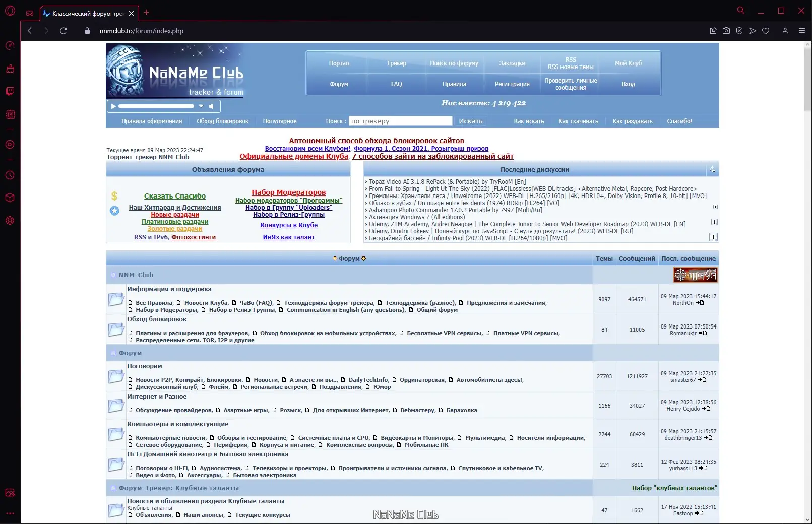This screenshot has width=812, height=524.
Task: Open browser Settings gear in sidebar
Action: pos(10,221)
